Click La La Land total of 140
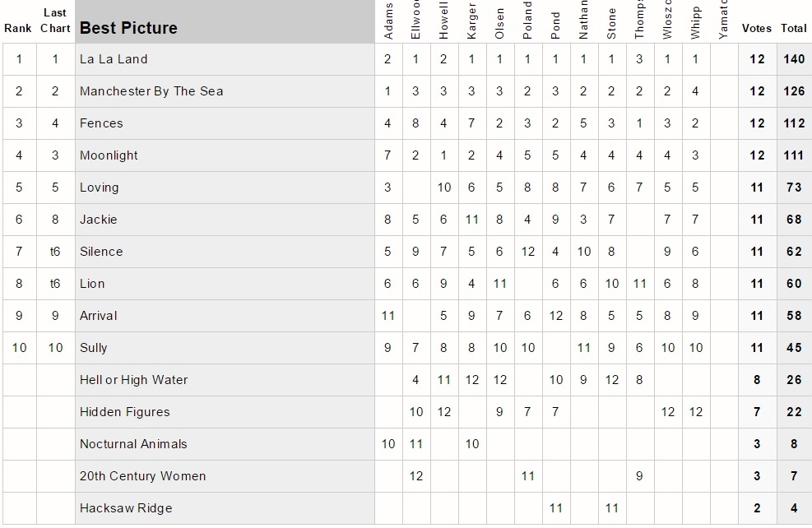Viewport: 812px width, 528px height. pos(794,59)
